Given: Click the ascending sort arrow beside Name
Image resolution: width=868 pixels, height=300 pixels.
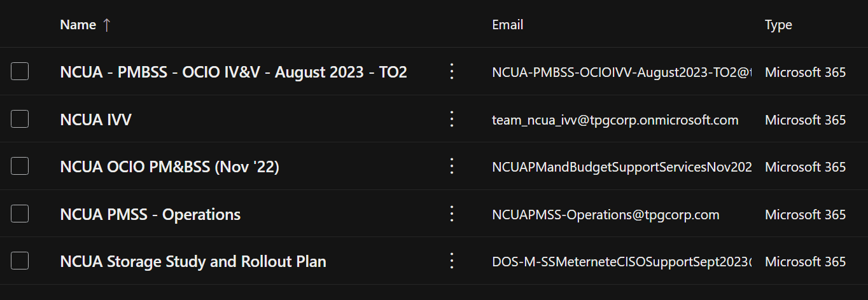Looking at the screenshot, I should coord(106,25).
